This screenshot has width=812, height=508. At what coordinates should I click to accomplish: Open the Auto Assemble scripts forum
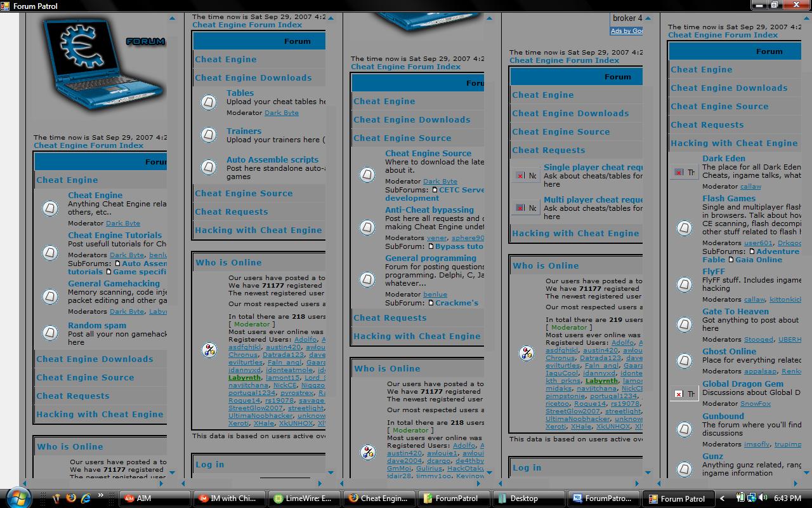pyautogui.click(x=273, y=160)
